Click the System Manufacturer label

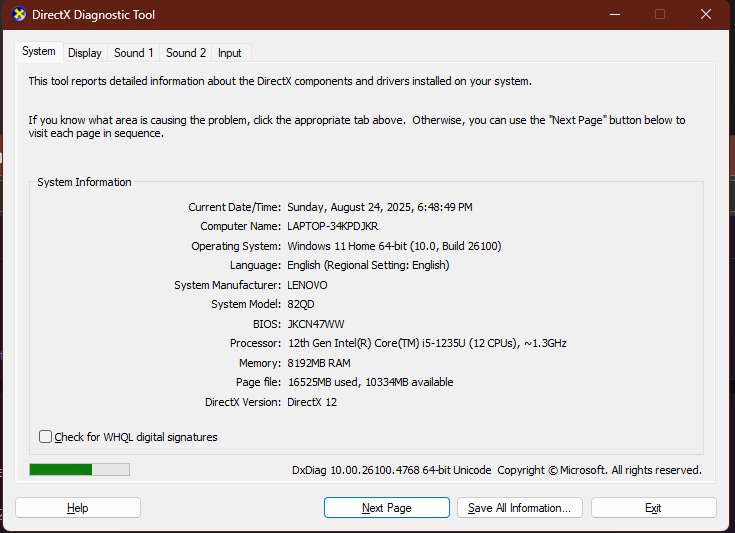point(227,285)
